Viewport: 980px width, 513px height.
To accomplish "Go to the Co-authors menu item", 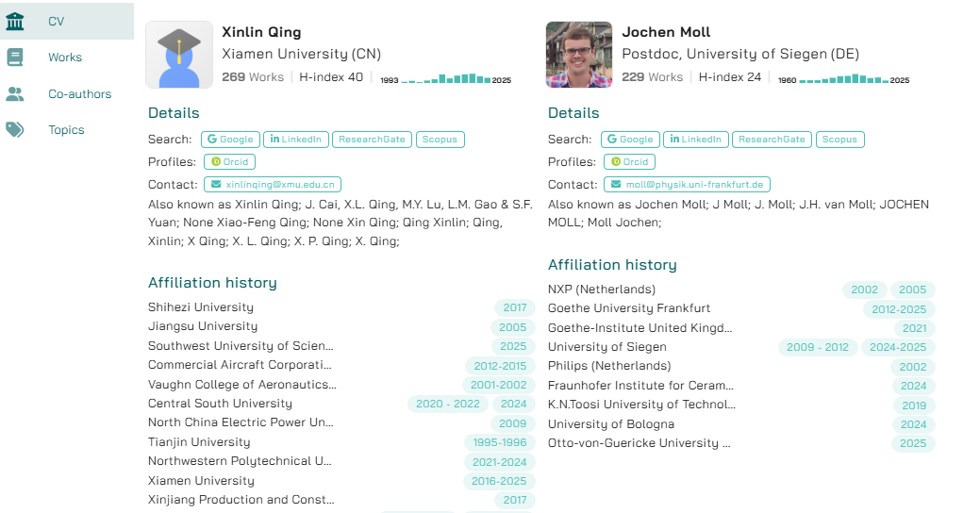I will tap(79, 94).
